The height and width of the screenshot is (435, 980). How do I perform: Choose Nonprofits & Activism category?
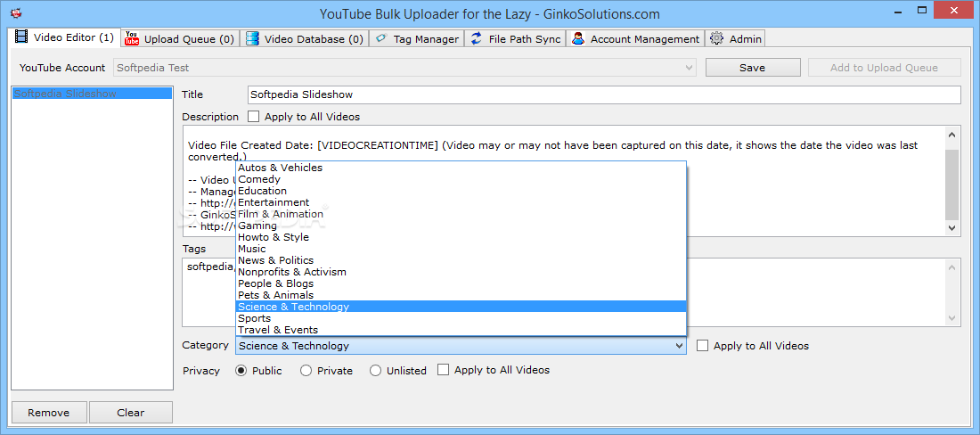pyautogui.click(x=461, y=272)
